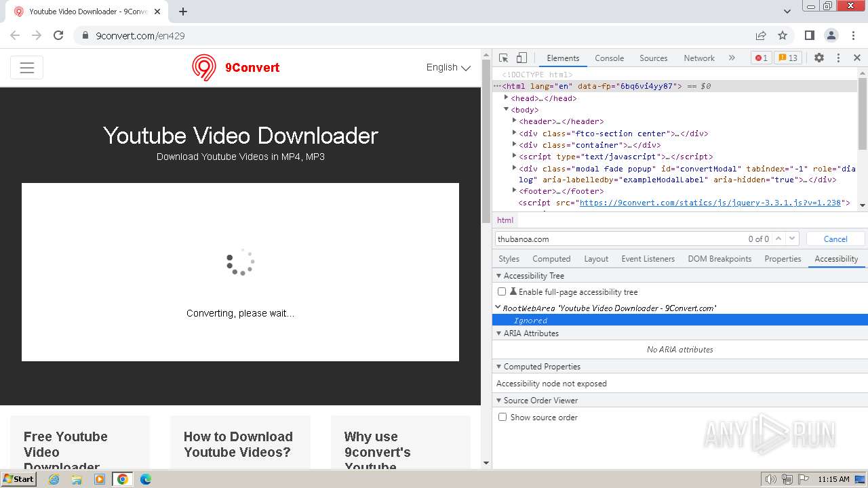Viewport: 868px width, 488px height.
Task: Open the jquery-3.3.1.js script link
Action: point(710,203)
